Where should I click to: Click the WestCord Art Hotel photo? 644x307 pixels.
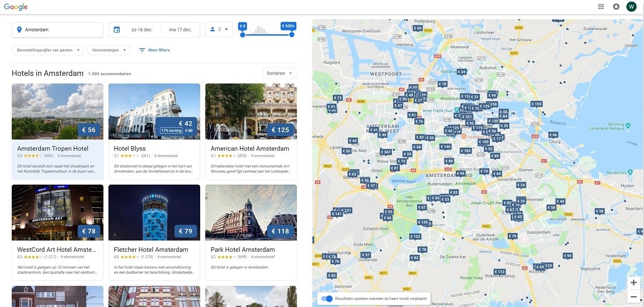coord(57,213)
